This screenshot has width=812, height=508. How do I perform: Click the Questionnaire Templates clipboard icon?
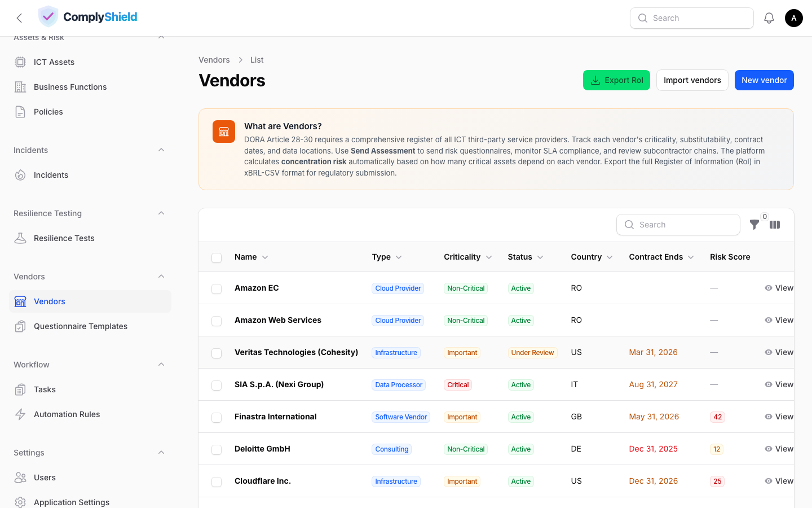tap(20, 326)
